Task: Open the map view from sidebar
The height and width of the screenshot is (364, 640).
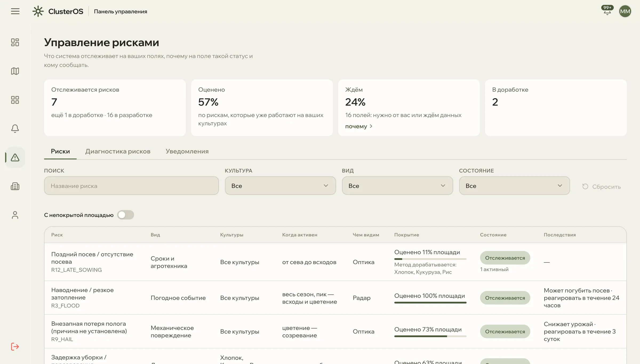Action: point(15,71)
